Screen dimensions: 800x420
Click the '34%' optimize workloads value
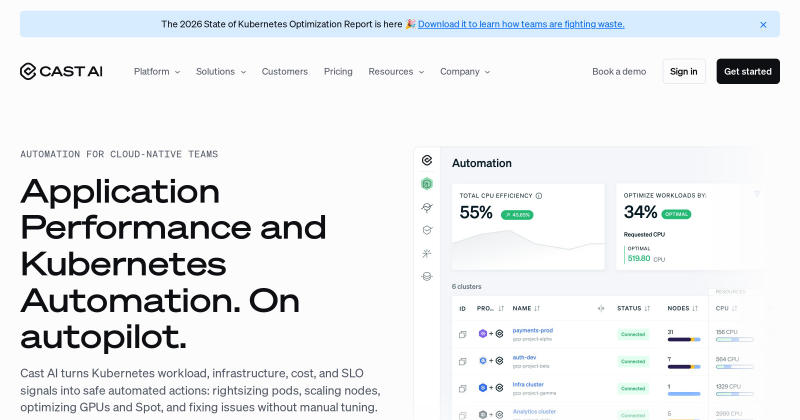(x=640, y=212)
